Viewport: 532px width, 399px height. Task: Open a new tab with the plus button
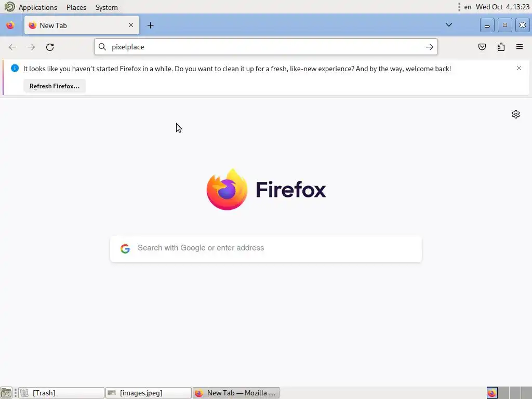tap(150, 25)
